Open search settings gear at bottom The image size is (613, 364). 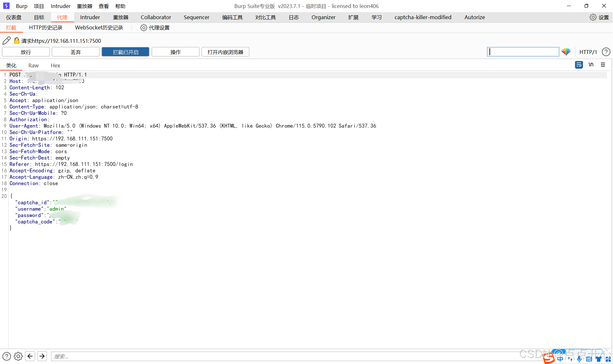(x=18, y=356)
